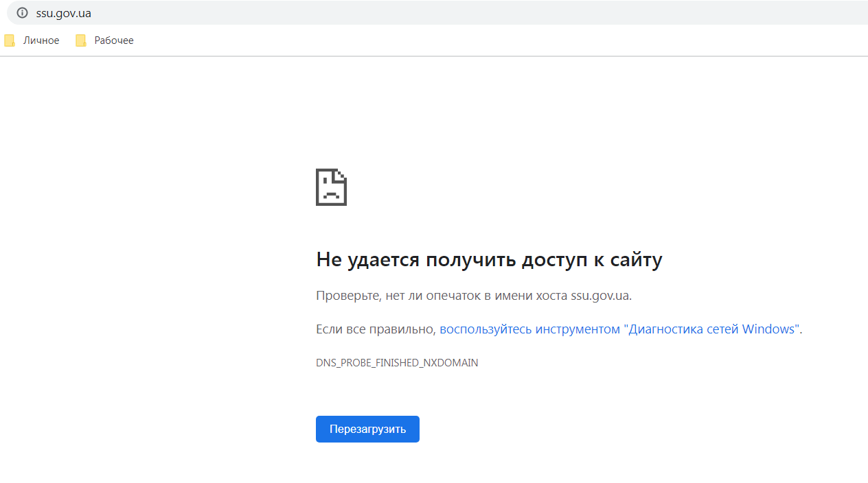868x483 pixels.
Task: Switch focus to the Личное bookmarks entry
Action: pos(41,40)
